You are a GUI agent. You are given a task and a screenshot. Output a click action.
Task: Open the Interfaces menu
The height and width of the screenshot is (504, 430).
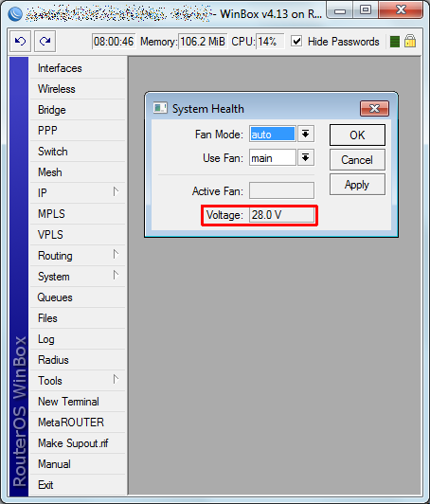(x=78, y=68)
